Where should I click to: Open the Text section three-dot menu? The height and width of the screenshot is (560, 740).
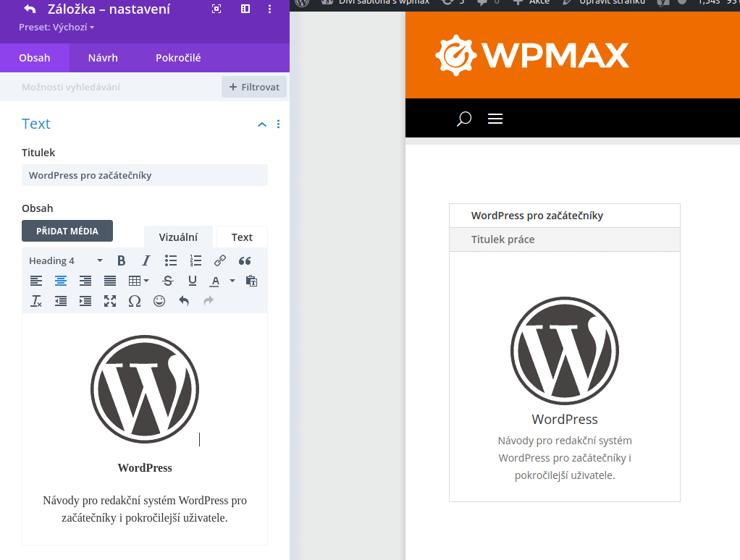coord(279,124)
